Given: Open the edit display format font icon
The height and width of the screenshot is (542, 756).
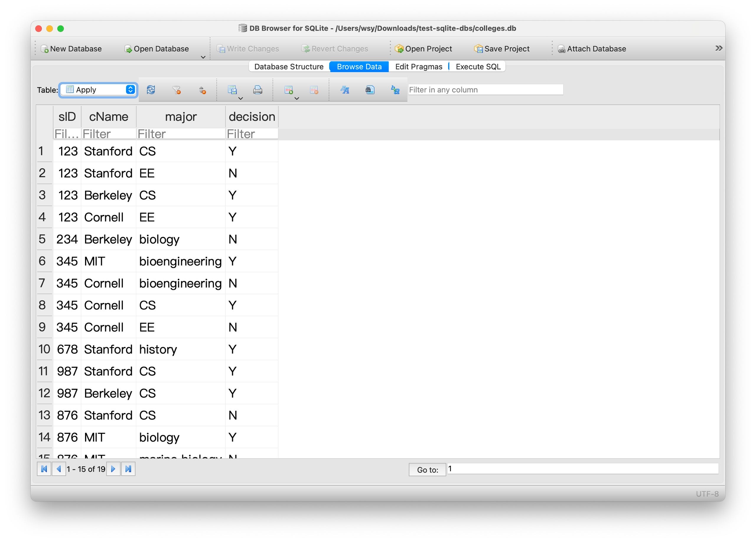Looking at the screenshot, I should click(x=344, y=90).
